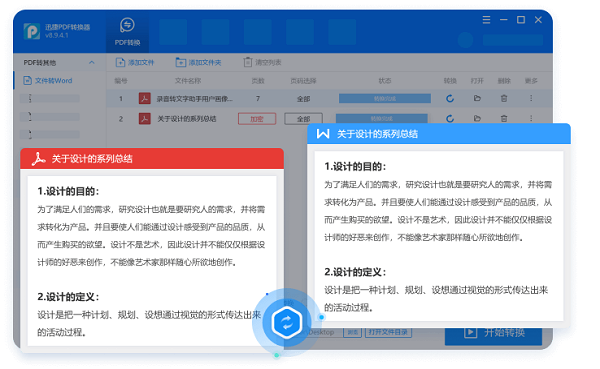This screenshot has height=369, width=600.
Task: Click the PDF icon in red preview header
Action: [x=38, y=158]
